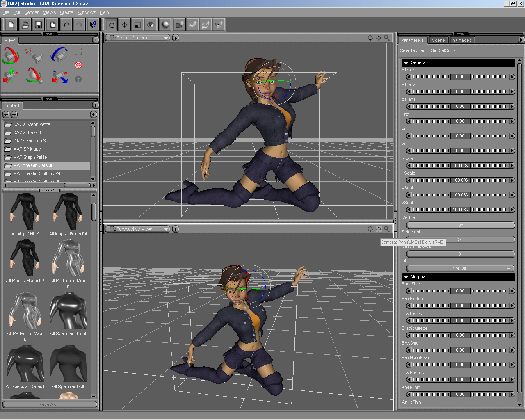Open the Fit to '!the Girl' dropdown
Viewport: 525px width, 420px height.
pyautogui.click(x=460, y=268)
